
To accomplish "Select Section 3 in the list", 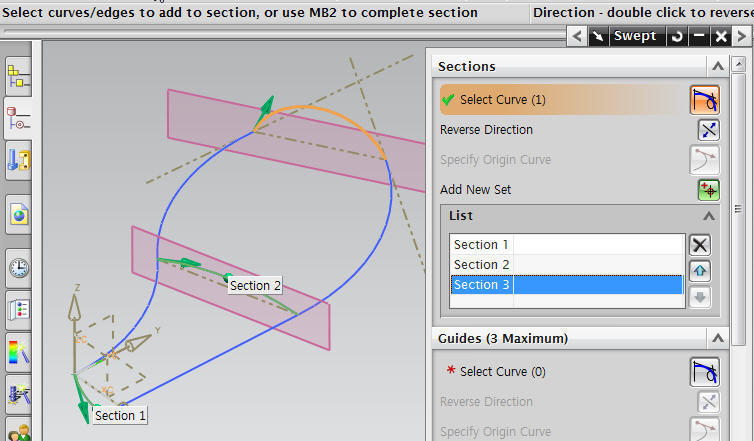I will point(566,285).
